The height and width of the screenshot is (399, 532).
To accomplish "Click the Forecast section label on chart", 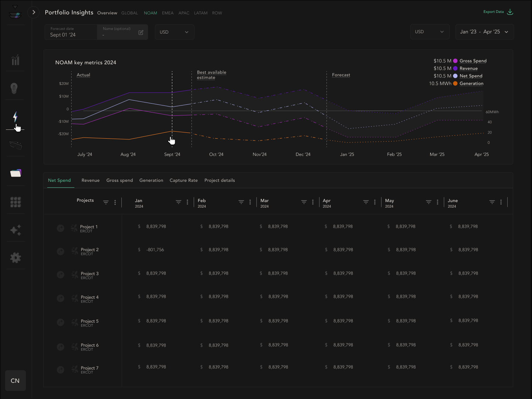I will click(341, 75).
